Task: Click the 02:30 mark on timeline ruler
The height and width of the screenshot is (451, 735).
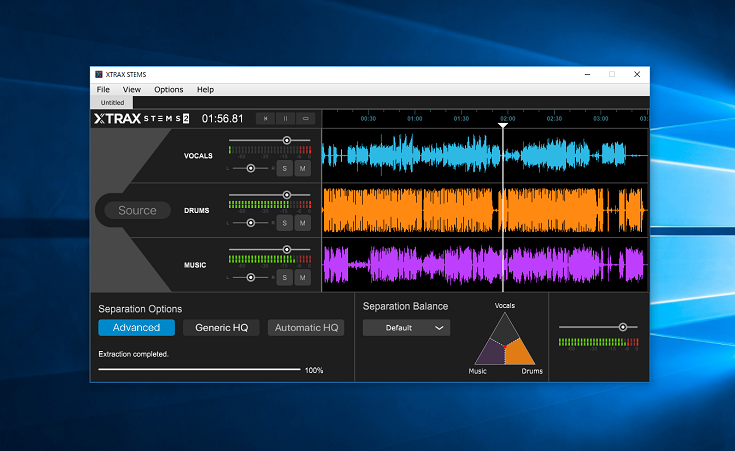Action: [554, 119]
